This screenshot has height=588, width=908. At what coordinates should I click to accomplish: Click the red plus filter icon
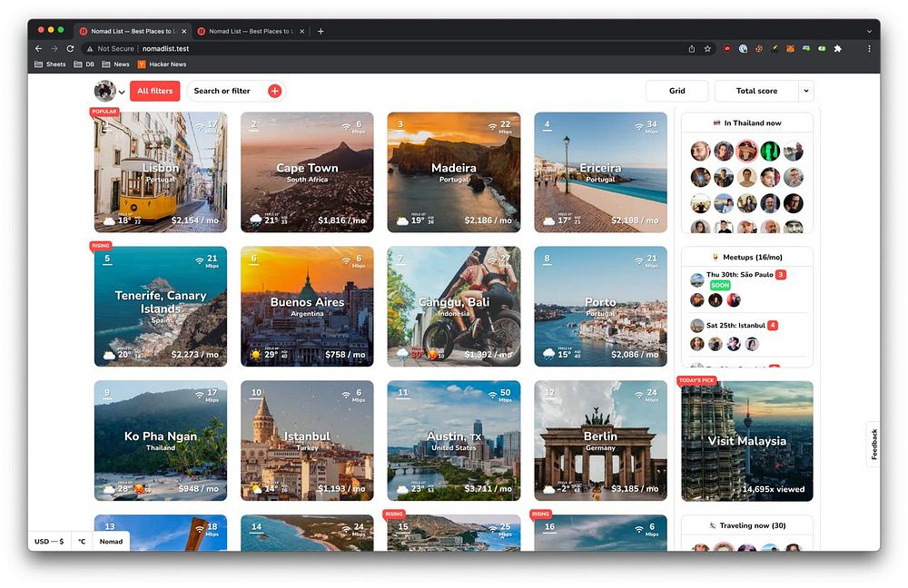(x=274, y=91)
